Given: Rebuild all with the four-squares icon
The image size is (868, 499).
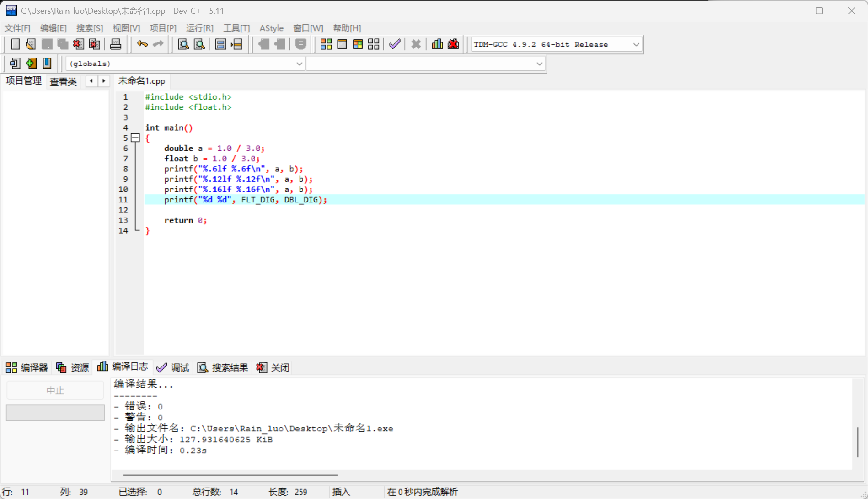Looking at the screenshot, I should pyautogui.click(x=374, y=44).
